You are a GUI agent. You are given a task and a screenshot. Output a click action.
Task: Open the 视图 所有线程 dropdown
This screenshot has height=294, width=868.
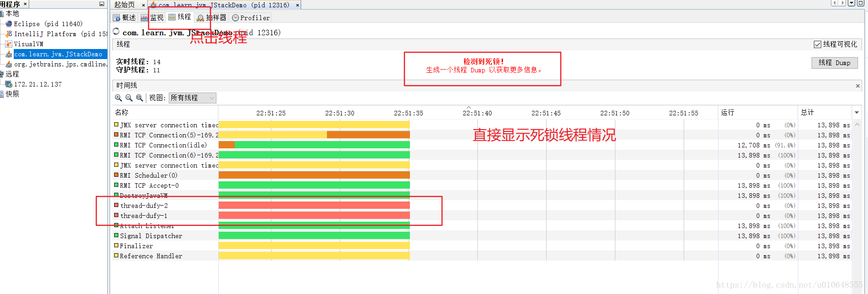coord(193,98)
